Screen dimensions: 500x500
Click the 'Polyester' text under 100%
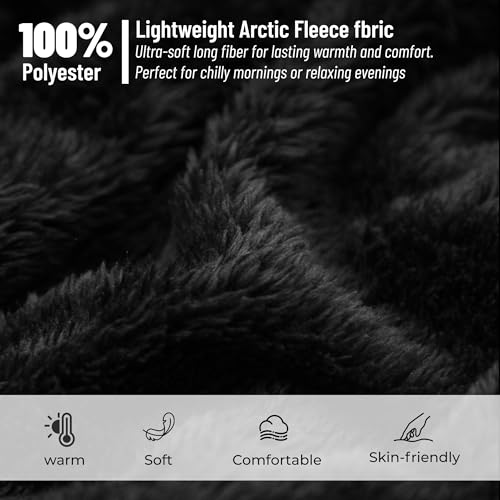(61, 73)
